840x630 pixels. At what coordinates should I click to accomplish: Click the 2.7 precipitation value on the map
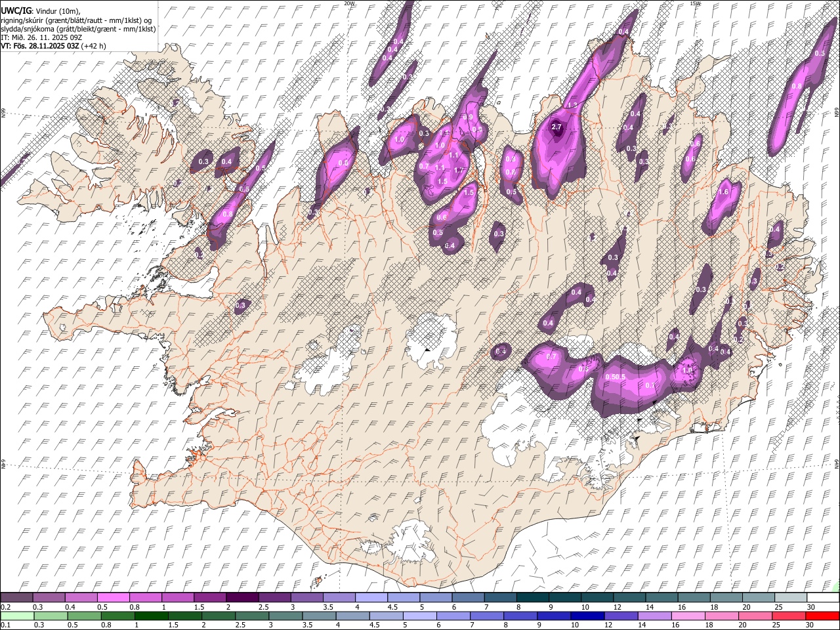(x=557, y=127)
